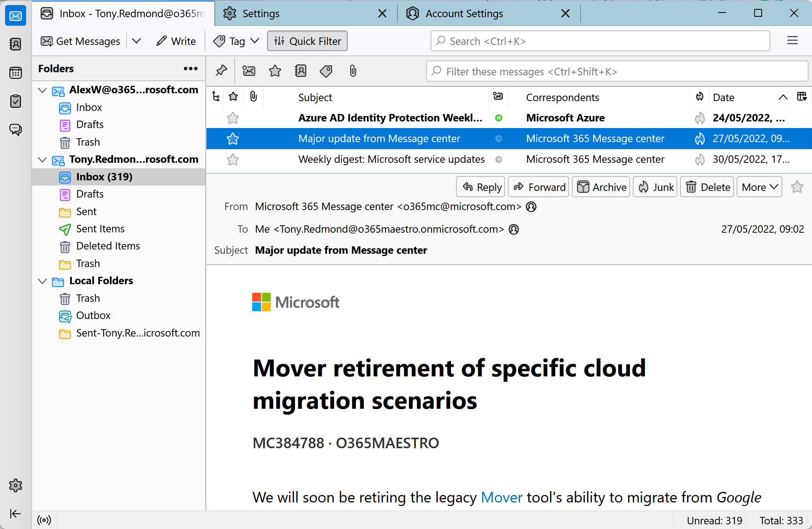812x529 pixels.
Task: Filter to show only tagged messages
Action: 326,71
